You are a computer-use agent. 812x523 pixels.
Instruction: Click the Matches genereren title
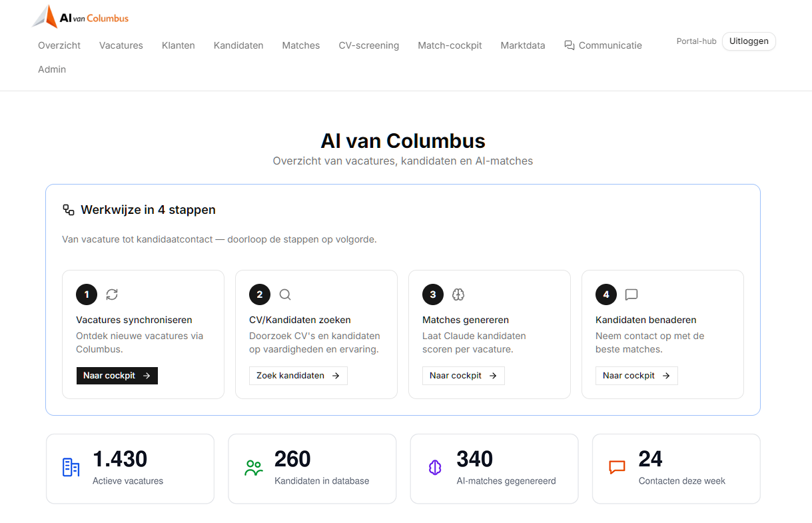pos(466,320)
